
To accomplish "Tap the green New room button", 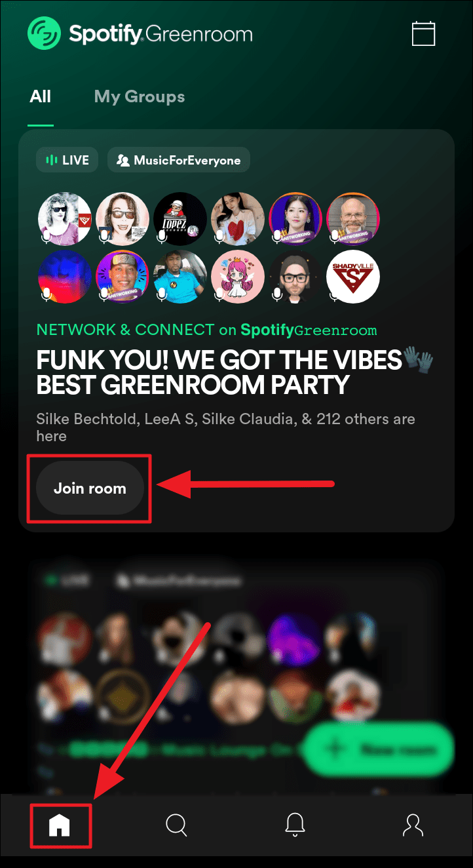I will pyautogui.click(x=379, y=749).
